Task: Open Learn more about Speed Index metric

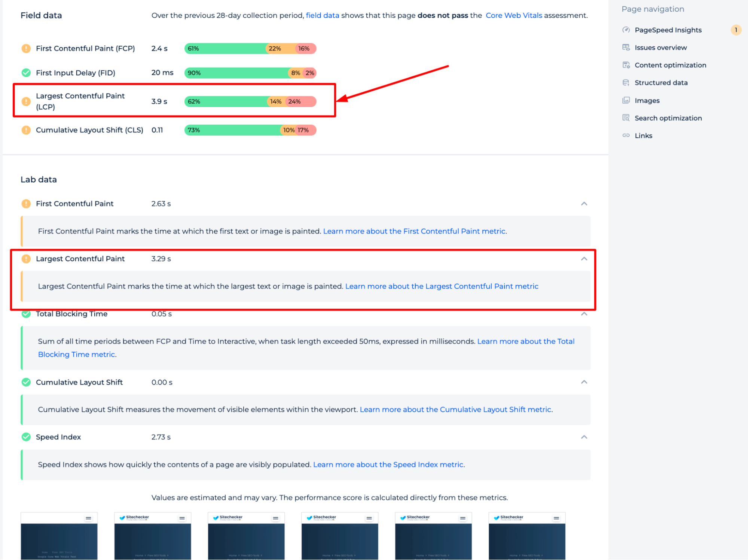Action: click(389, 465)
